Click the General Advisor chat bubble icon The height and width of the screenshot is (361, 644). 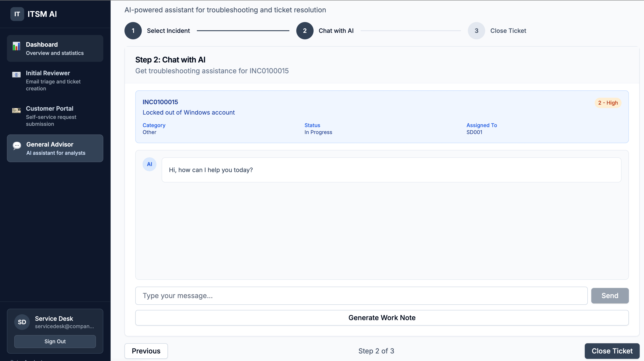17,146
